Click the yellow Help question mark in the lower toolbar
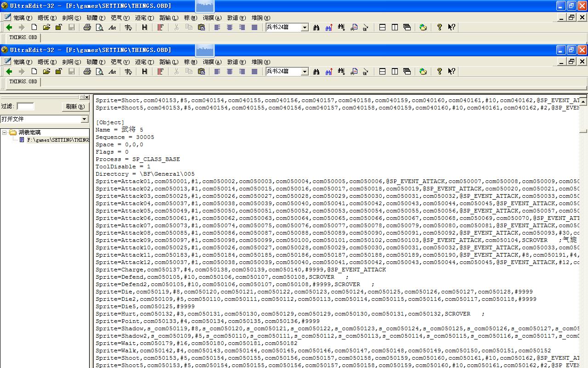Screen dimensions: 588x368 [439, 71]
